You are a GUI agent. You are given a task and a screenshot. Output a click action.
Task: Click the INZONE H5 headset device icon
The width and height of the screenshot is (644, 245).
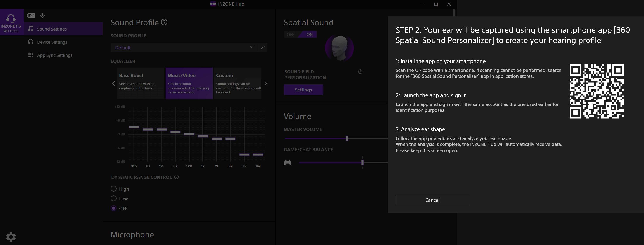pos(11,22)
